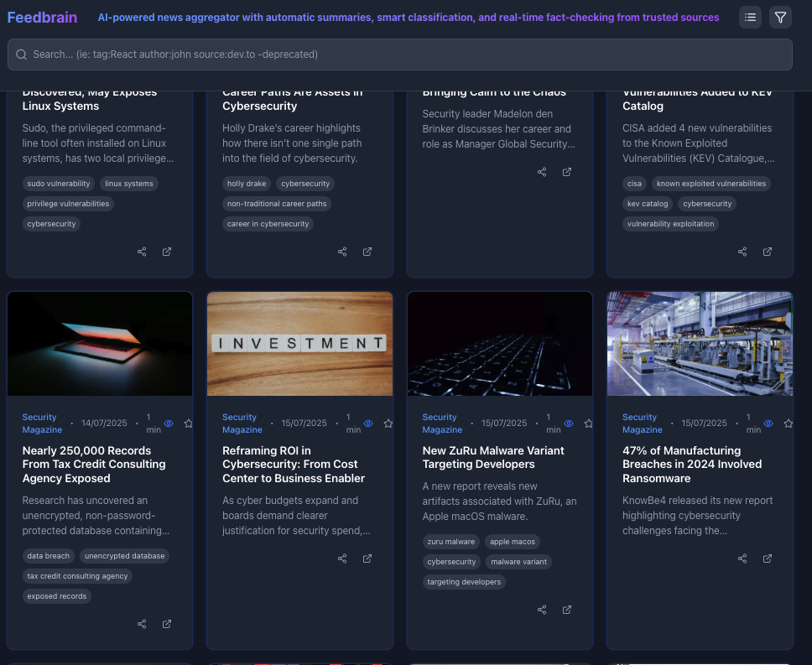Viewport: 812px width, 665px height.
Task: Share the KEV Catalog article
Action: click(742, 252)
